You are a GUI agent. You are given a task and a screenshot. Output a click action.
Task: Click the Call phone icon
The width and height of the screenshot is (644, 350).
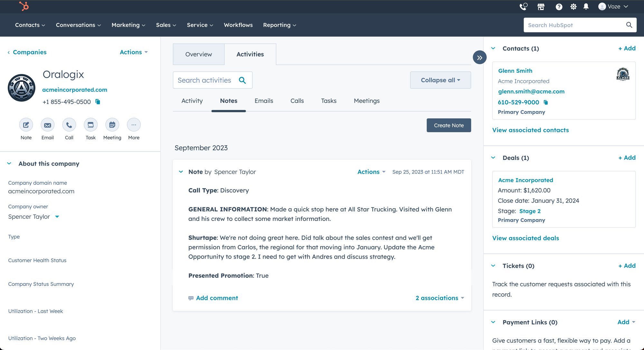point(69,125)
